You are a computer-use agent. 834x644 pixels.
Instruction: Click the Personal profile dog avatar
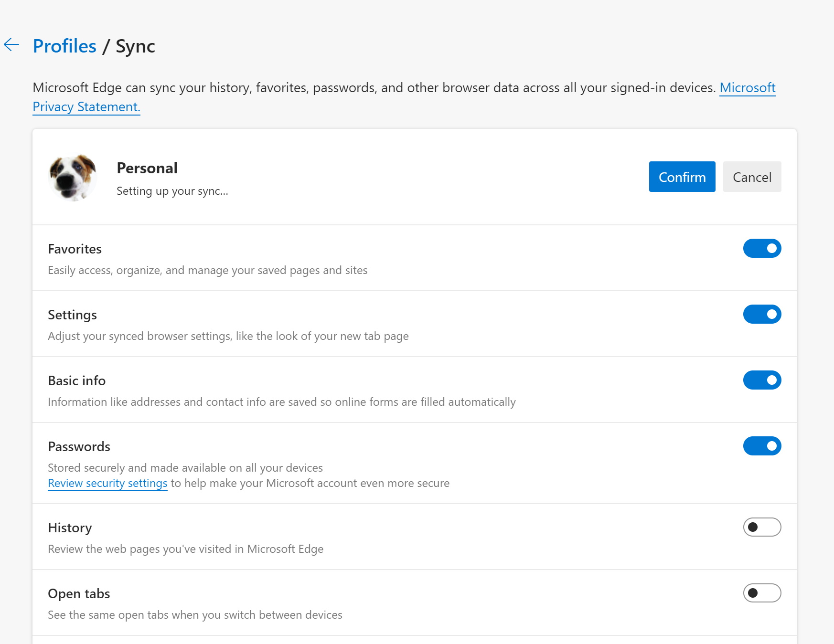73,177
